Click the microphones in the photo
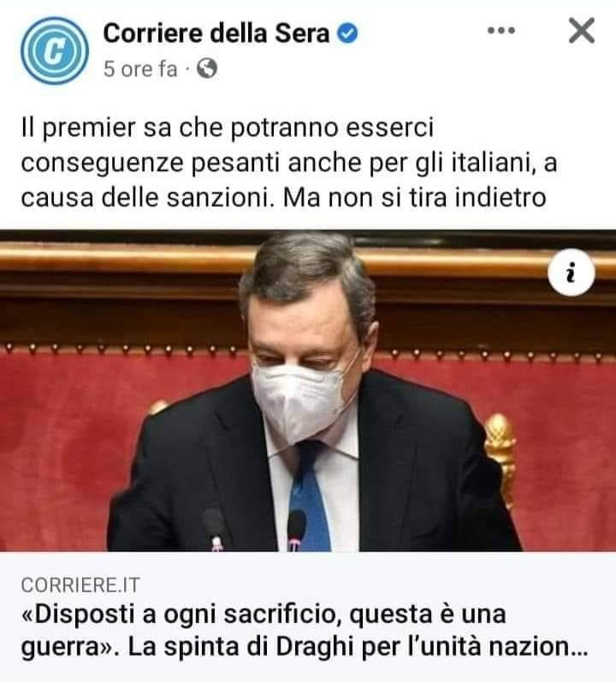 point(256,530)
